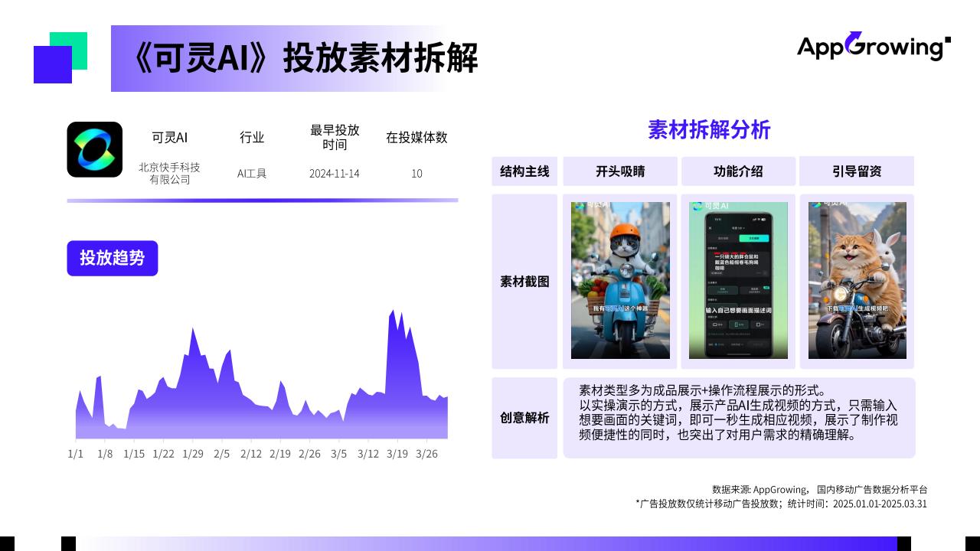This screenshot has width=980, height=551.
Task: Click the AI工具 industry value
Action: 252,174
